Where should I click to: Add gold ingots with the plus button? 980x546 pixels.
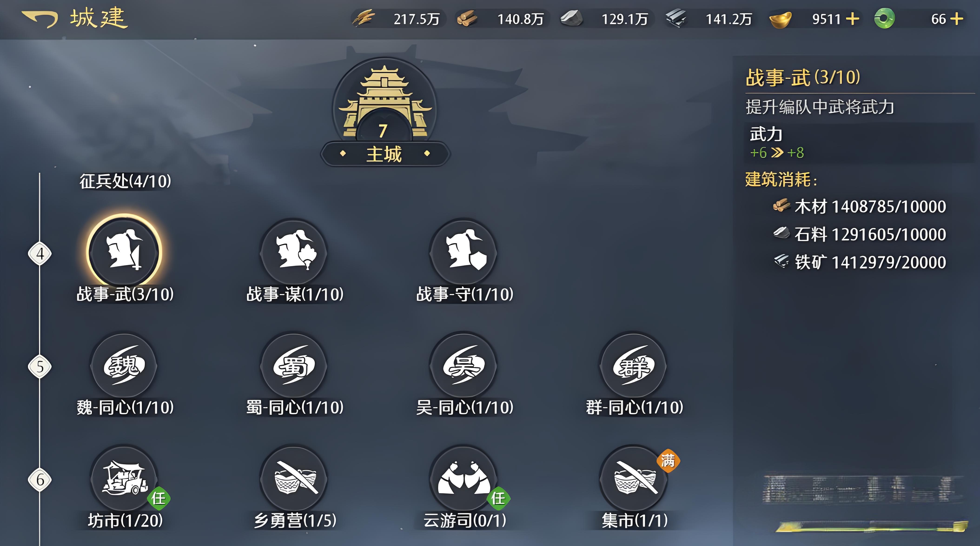(853, 19)
